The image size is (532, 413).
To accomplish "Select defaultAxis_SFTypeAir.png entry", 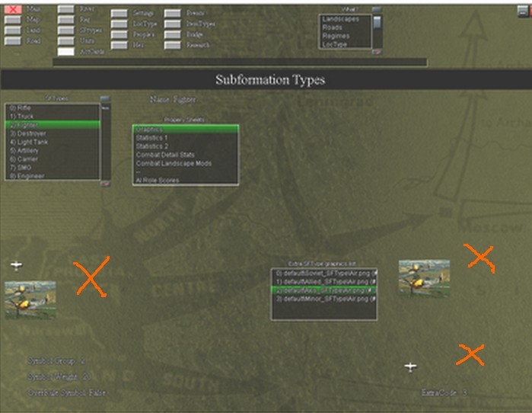I will pyautogui.click(x=324, y=290).
